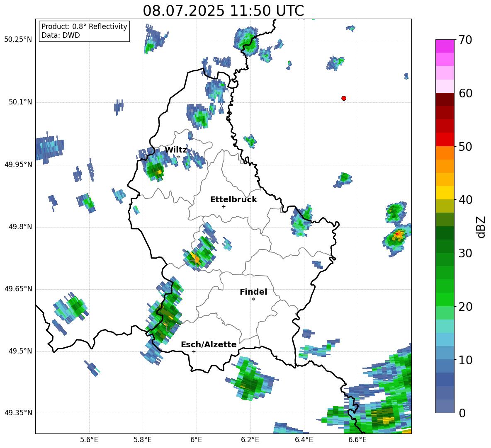This screenshot has height=448, width=491.
Task: Click the "Data: DWD" label
Action: click(61, 35)
